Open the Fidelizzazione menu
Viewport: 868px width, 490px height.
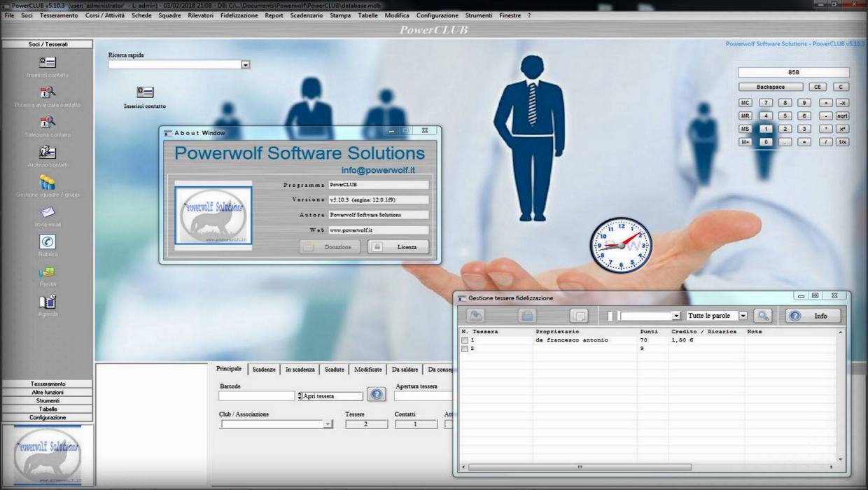tap(239, 15)
